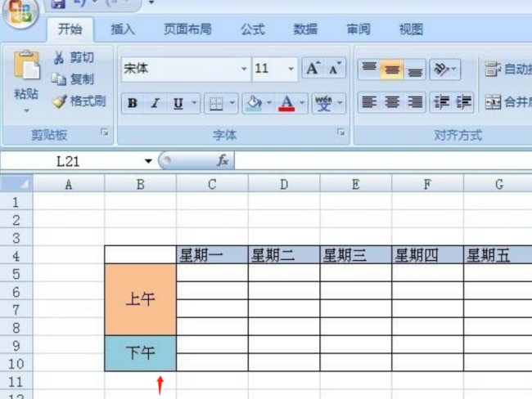Toggle bold formatting

[133, 103]
